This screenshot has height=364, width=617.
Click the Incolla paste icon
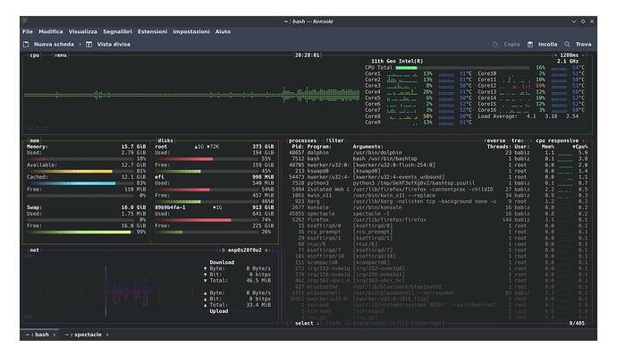(x=529, y=44)
